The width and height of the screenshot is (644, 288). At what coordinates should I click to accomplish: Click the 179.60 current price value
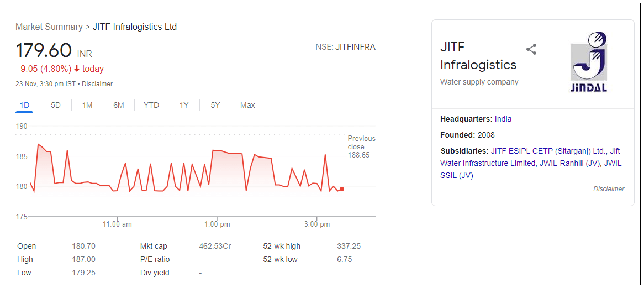point(44,50)
